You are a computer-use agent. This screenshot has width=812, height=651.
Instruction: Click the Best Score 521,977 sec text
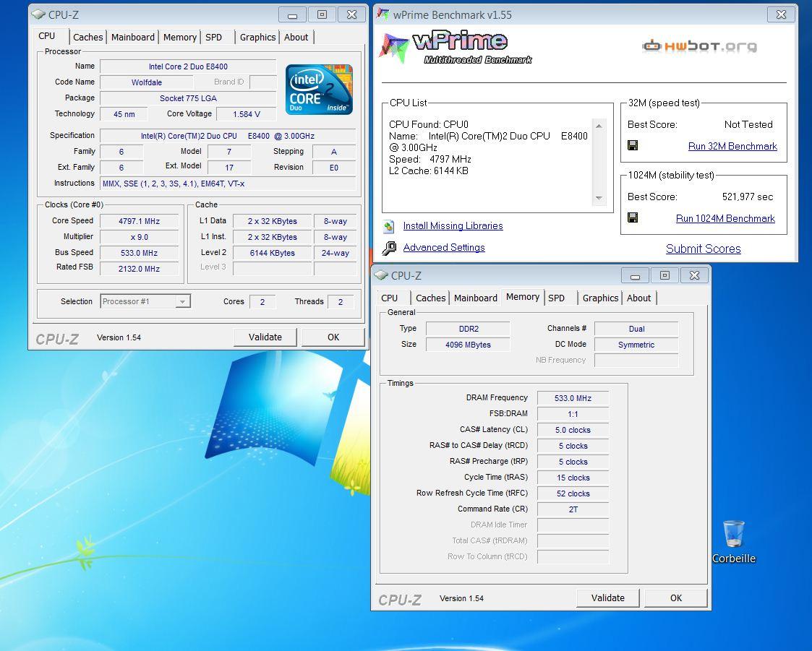click(747, 197)
